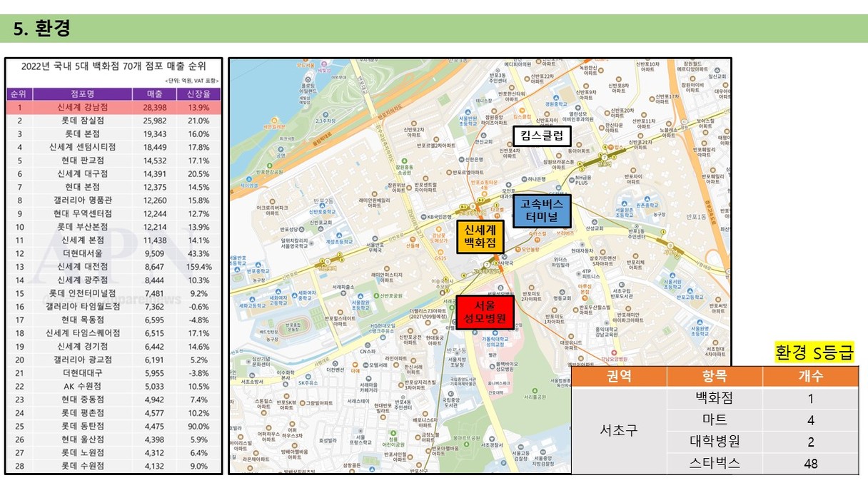Select the "롯데 부산본점" cell

82,227
